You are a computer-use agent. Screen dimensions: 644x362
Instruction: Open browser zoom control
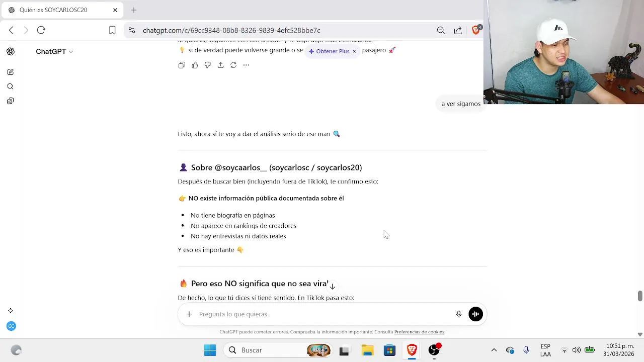(441, 30)
